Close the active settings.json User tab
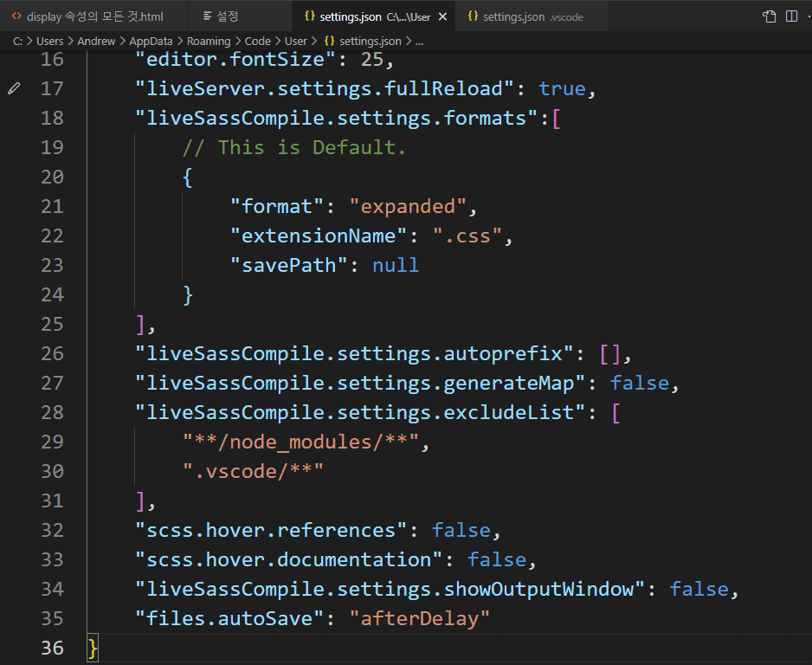812x665 pixels. 442,17
